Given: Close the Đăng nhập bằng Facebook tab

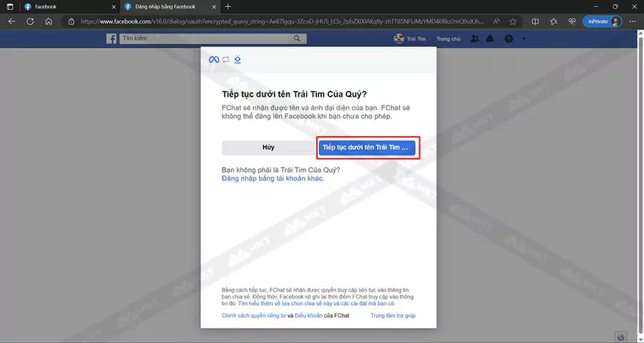Looking at the screenshot, I should [x=214, y=7].
